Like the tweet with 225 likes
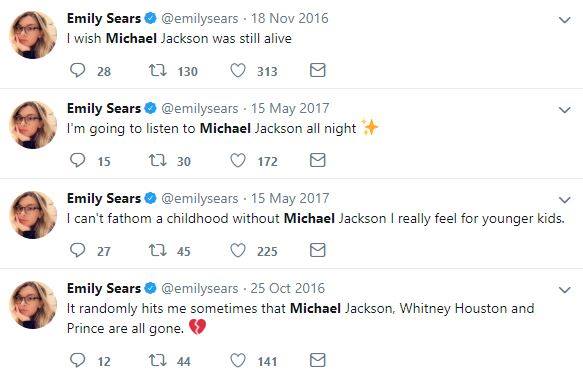Image resolution: width=583 pixels, height=375 pixels. coord(238,250)
